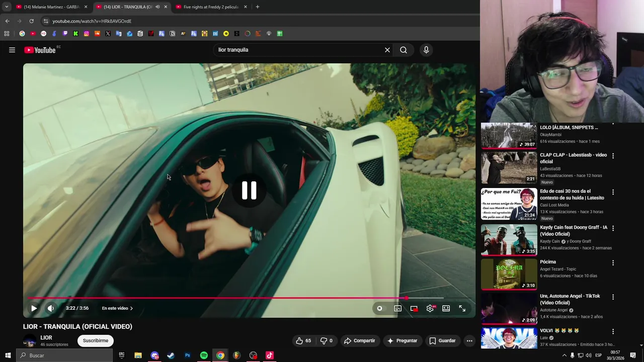Image resolution: width=644 pixels, height=362 pixels.
Task: Open SoundCloud bookmark in bookmarks bar
Action: point(97,34)
